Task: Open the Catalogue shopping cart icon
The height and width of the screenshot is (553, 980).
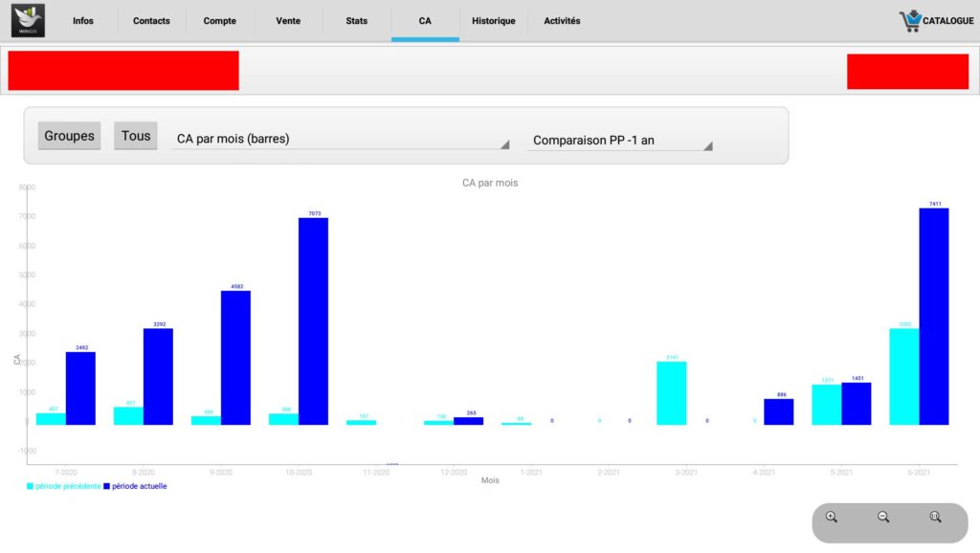Action: (909, 21)
